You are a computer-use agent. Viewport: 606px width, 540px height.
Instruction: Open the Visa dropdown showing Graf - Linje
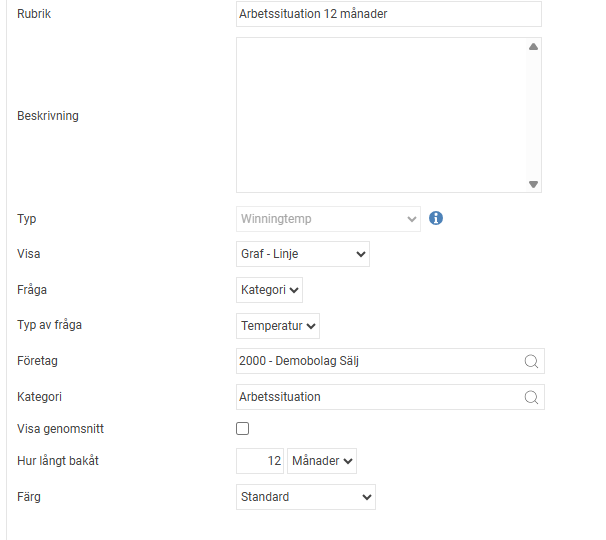(302, 254)
